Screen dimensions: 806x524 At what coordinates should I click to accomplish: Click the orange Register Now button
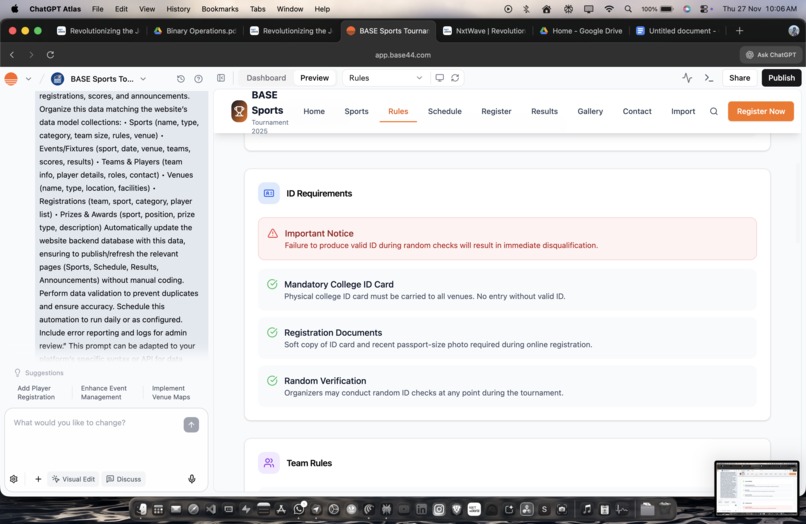pyautogui.click(x=761, y=111)
